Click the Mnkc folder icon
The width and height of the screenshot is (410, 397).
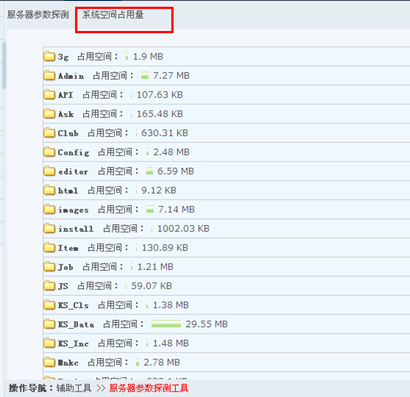49,362
